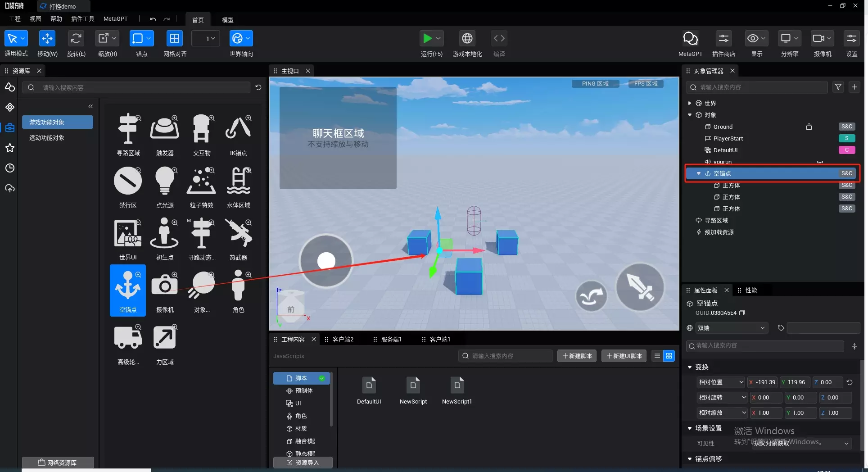The image size is (868, 472).
Task: Activate the 缩放(R) scale tool
Action: tap(107, 39)
